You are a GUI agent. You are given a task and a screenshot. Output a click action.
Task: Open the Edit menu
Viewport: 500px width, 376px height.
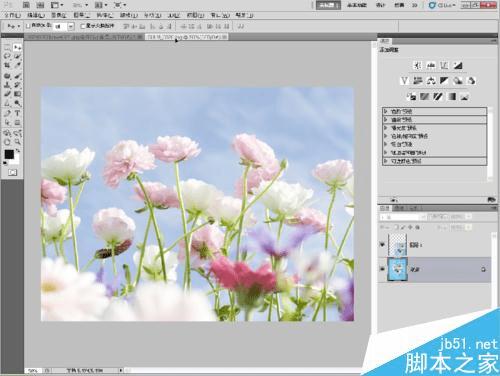35,15
